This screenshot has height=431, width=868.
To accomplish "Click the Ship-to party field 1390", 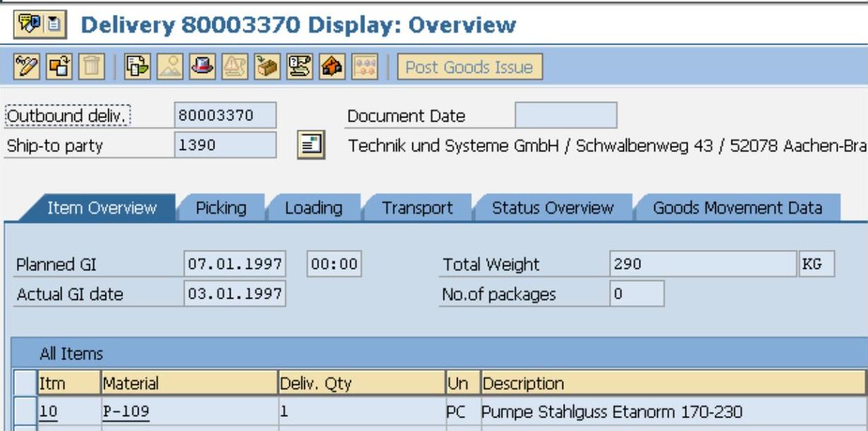I will click(x=226, y=146).
